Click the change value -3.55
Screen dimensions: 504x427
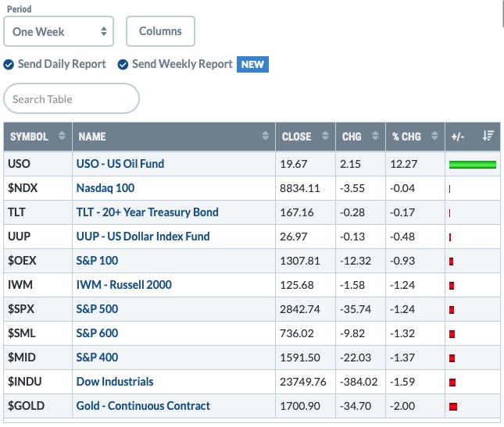[x=352, y=188]
